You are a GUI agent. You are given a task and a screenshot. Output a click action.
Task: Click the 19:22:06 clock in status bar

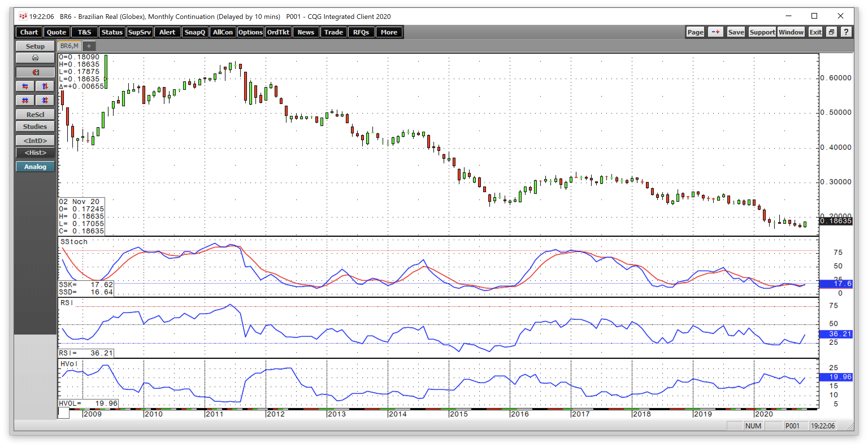823,426
